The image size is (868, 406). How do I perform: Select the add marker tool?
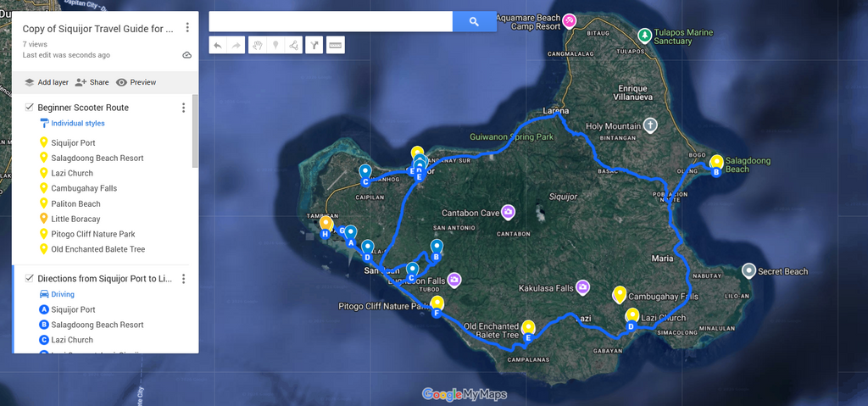(x=275, y=46)
